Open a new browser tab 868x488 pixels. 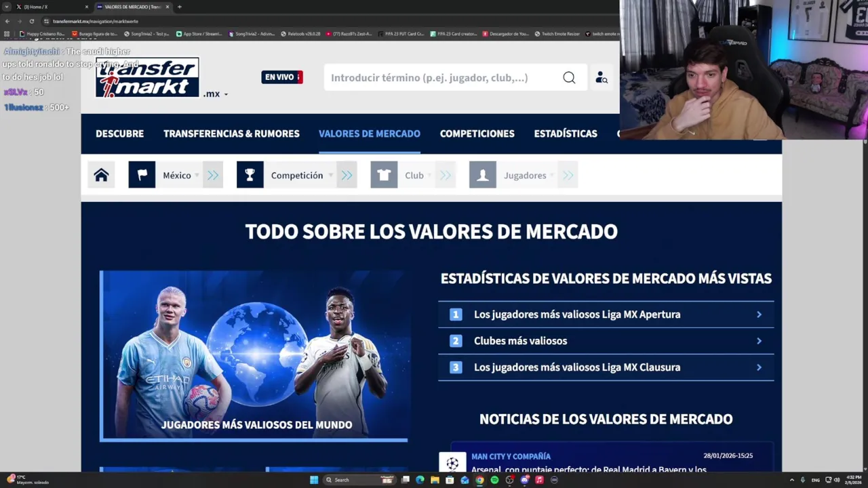click(x=179, y=7)
